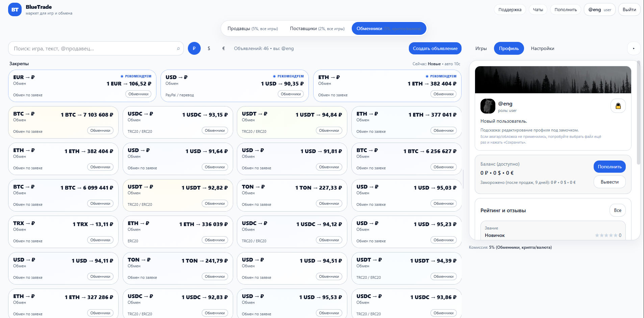Screen dimensions: 644x318
Task: Click Рейтинг и отзывы heading
Action: click(x=503, y=211)
